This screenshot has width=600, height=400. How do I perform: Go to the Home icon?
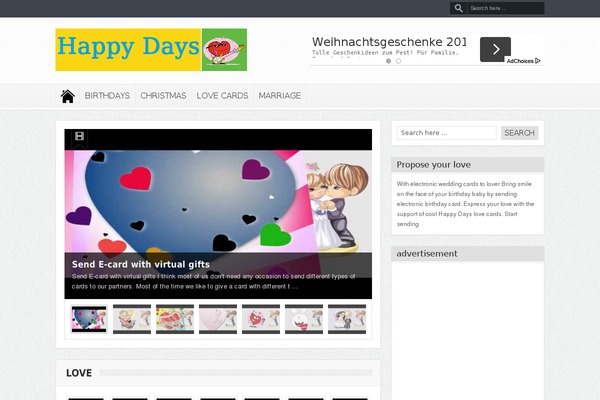click(x=68, y=96)
